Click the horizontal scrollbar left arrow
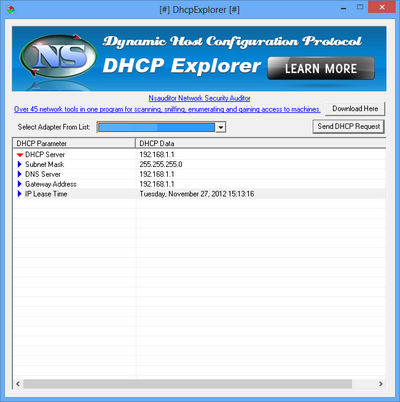Image resolution: width=400 pixels, height=402 pixels. (18, 384)
